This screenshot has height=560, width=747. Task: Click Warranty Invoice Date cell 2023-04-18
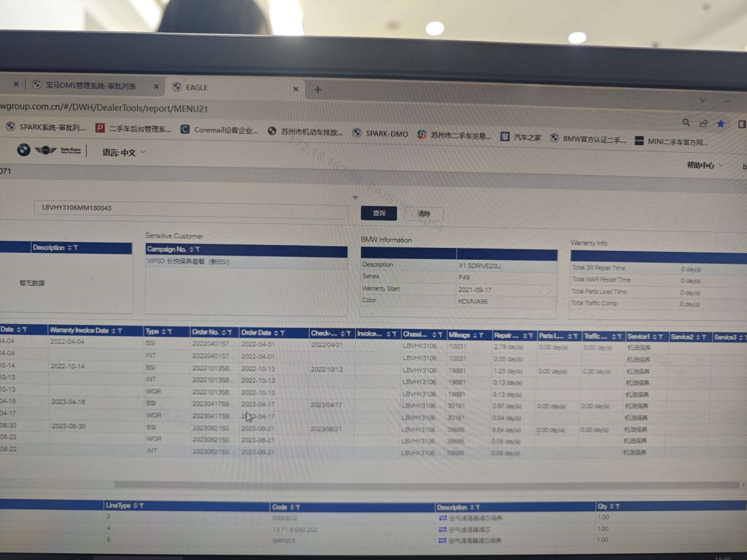[x=68, y=402]
